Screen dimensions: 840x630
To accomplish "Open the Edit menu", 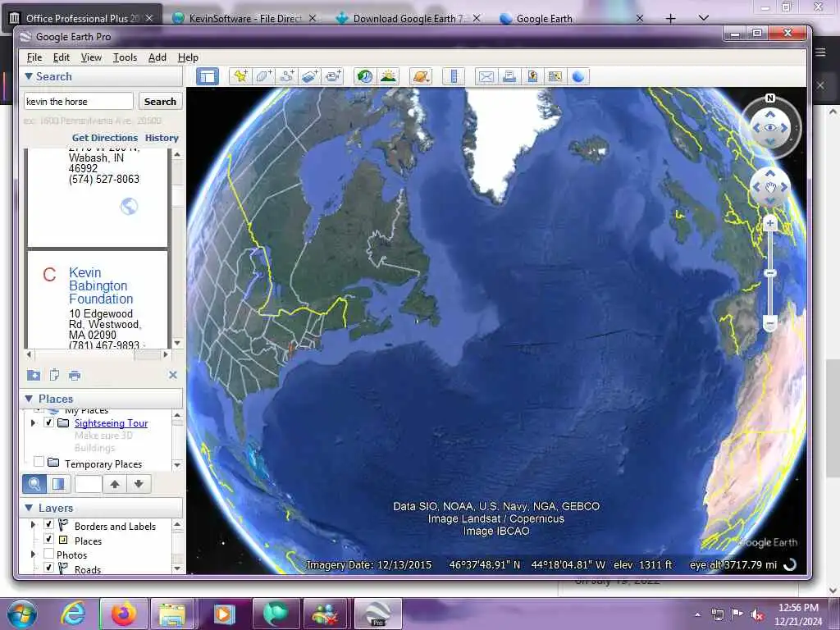I will click(61, 57).
